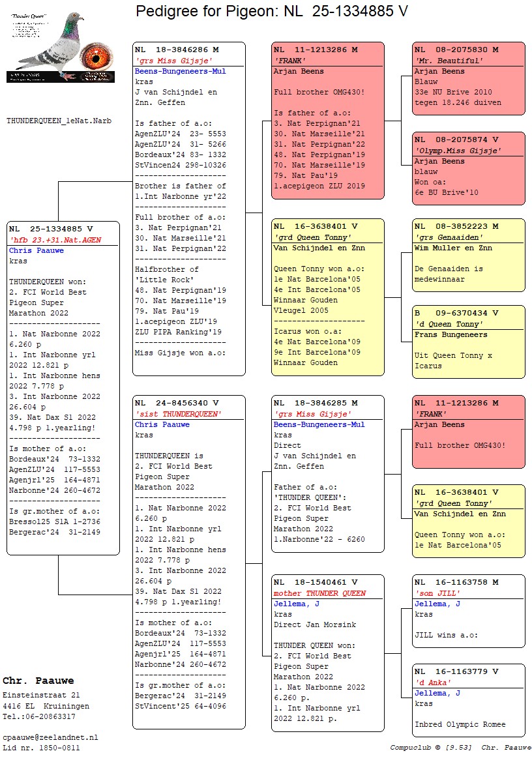The image size is (532, 764).
Task: Select the pedigree title heading
Action: (272, 11)
